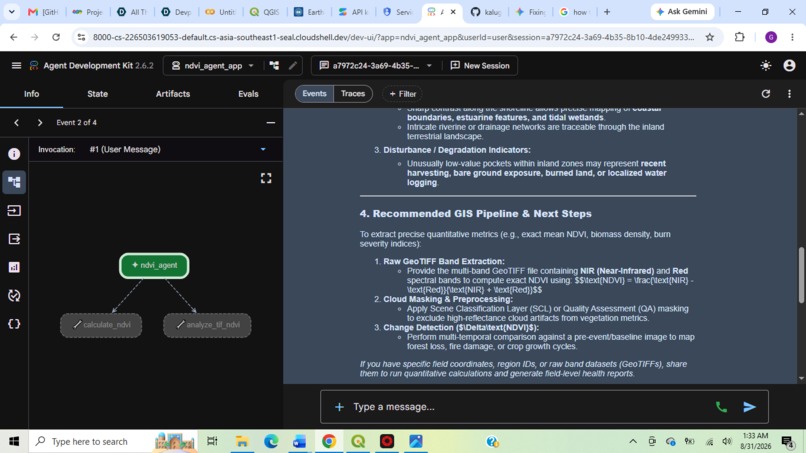Click the 'Event 2 of 4' label

point(77,122)
